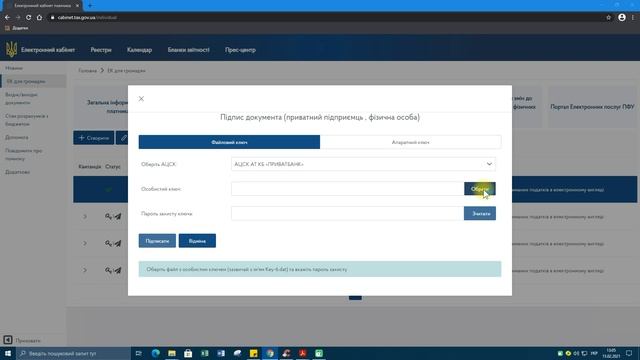Open Excel from the taskbar
Screen dimensions: 640x360
click(x=204, y=353)
